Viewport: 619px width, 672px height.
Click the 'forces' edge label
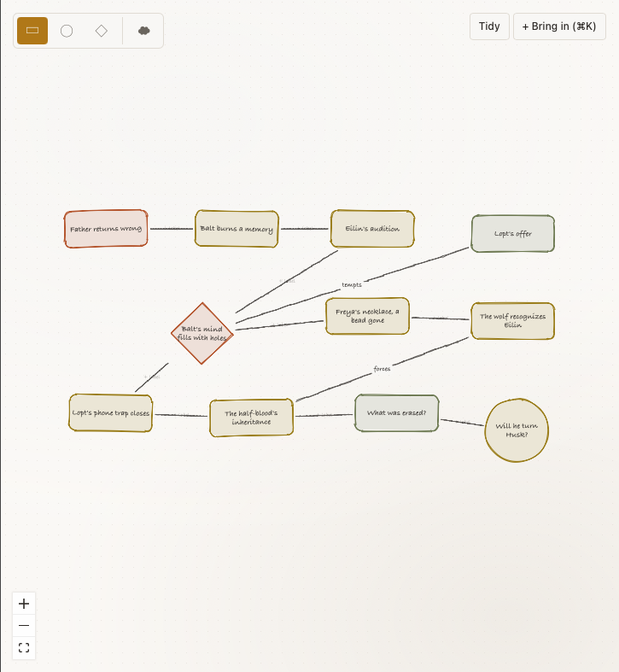382,369
